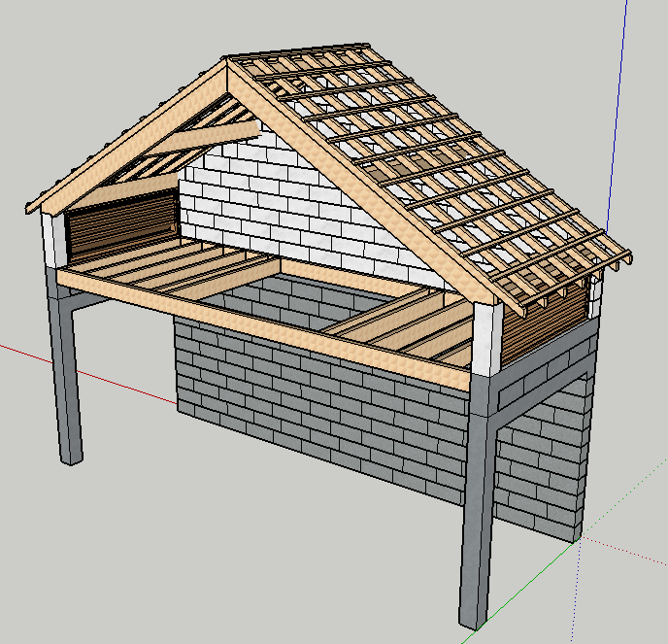Select the brown louvered panel on left side

[122, 224]
